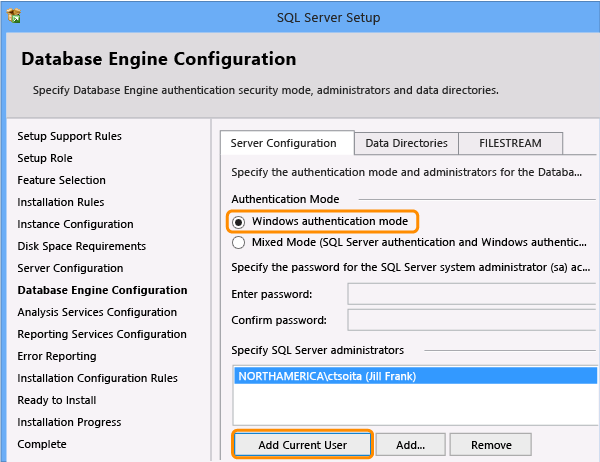Image resolution: width=600 pixels, height=462 pixels.
Task: Click the SQL Server Setup title bar icon
Action: point(13,17)
